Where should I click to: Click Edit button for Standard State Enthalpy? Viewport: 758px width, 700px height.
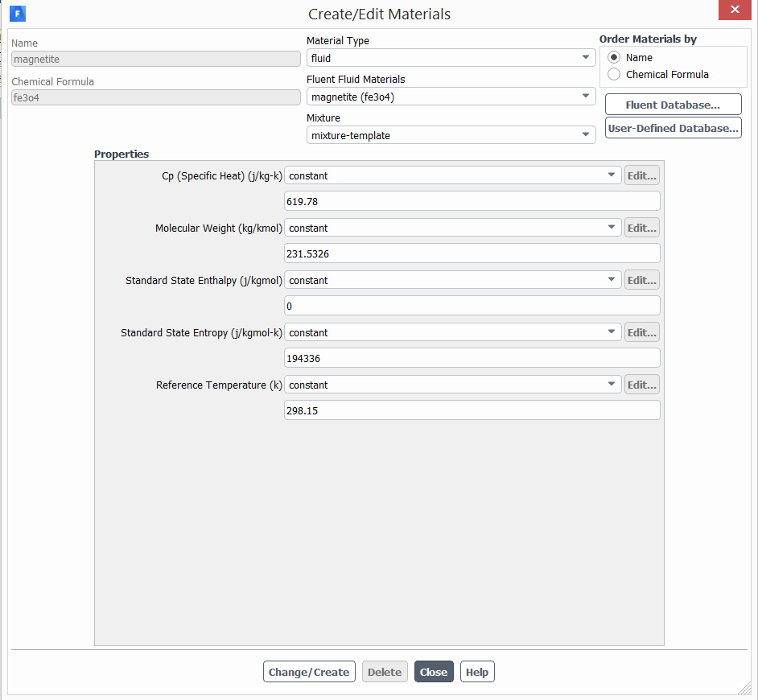641,280
